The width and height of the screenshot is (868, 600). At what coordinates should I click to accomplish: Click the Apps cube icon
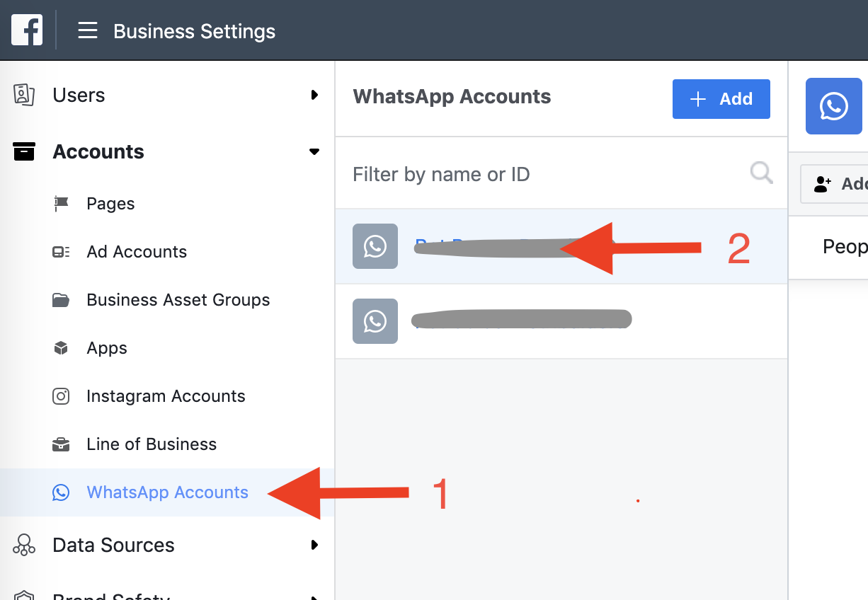coord(61,348)
